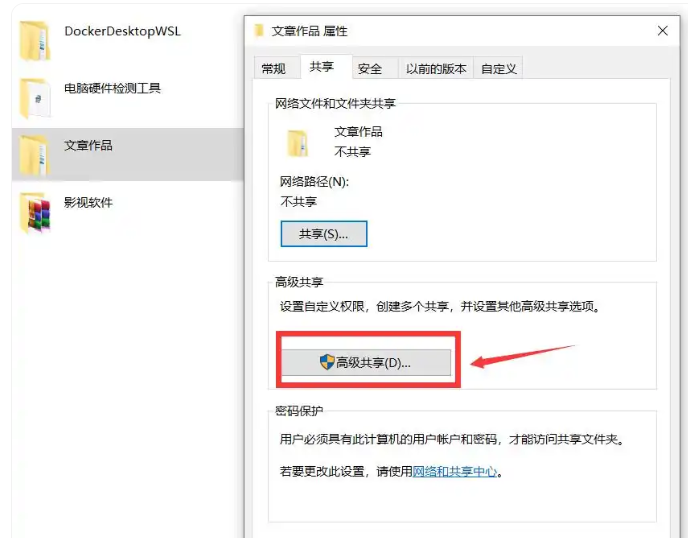The height and width of the screenshot is (538, 688).
Task: Open the 高级共享(D)... dialog
Action: pos(366,362)
